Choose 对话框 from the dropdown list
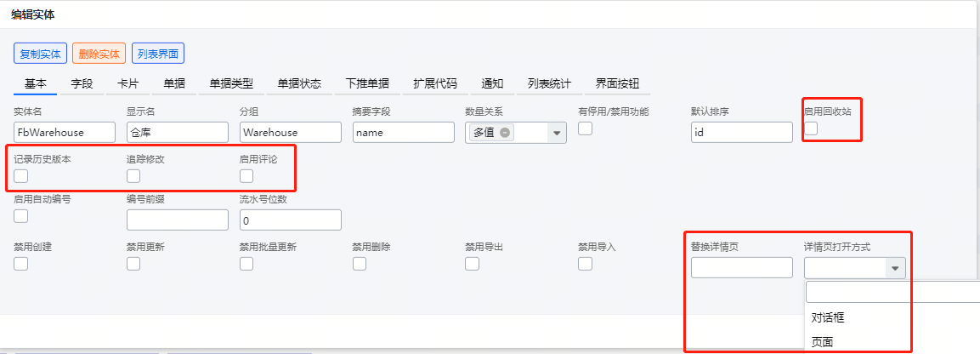Viewport: 980px width, 354px height. tap(828, 317)
